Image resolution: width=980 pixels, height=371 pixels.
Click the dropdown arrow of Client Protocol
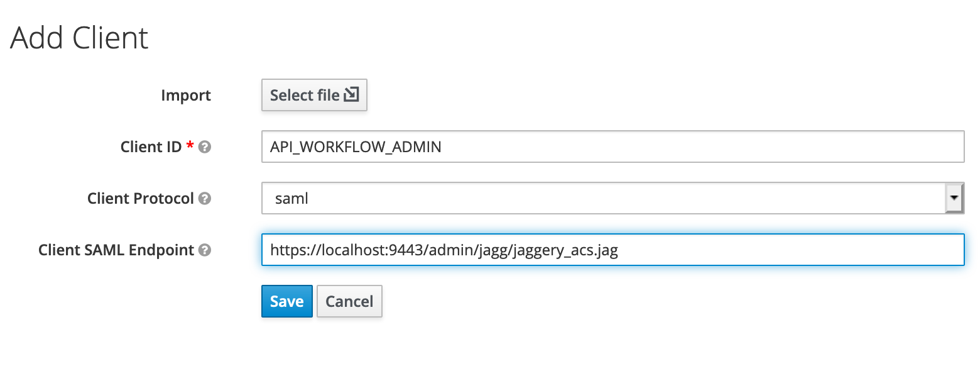[x=954, y=198]
